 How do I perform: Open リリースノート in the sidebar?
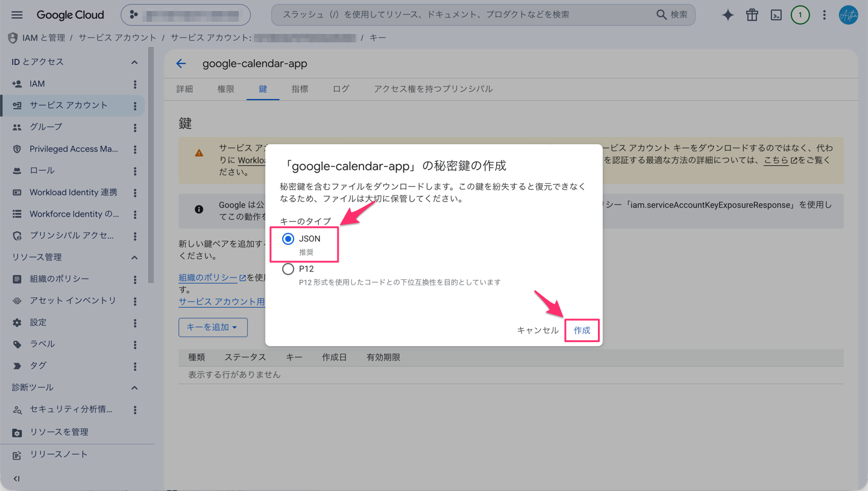click(58, 454)
